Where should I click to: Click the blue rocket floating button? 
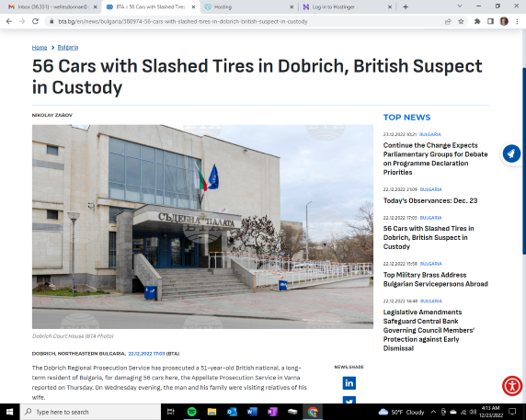point(511,153)
